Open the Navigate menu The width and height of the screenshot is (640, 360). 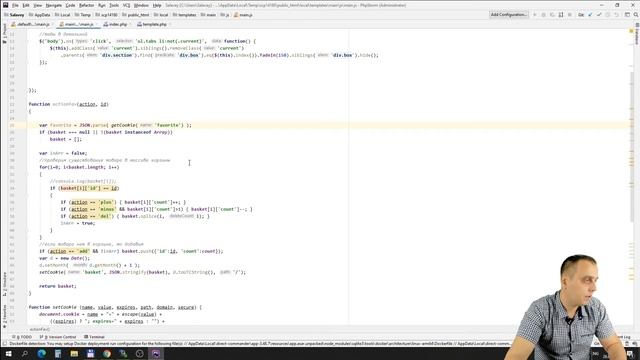click(x=53, y=5)
